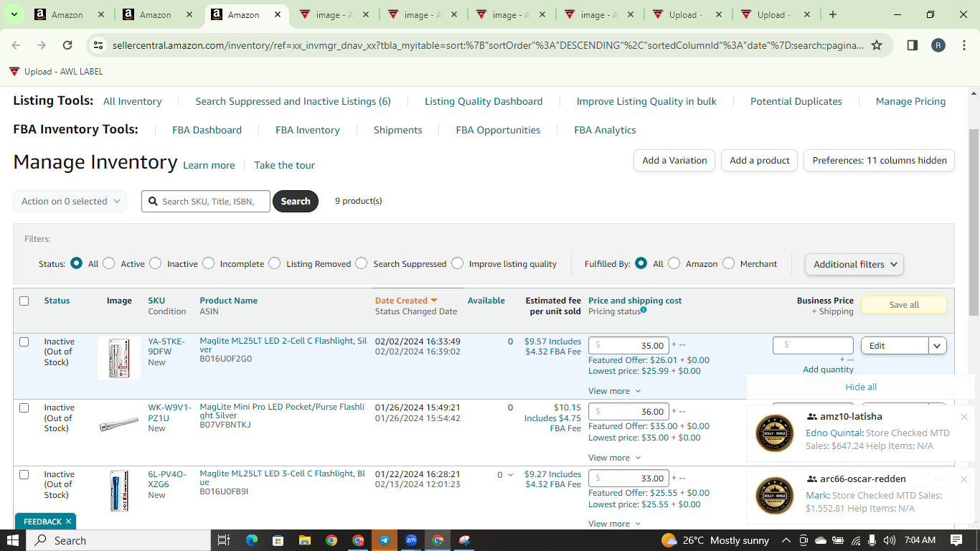Choose the Listing Removed filter
The width and height of the screenshot is (980, 551).
274,263
